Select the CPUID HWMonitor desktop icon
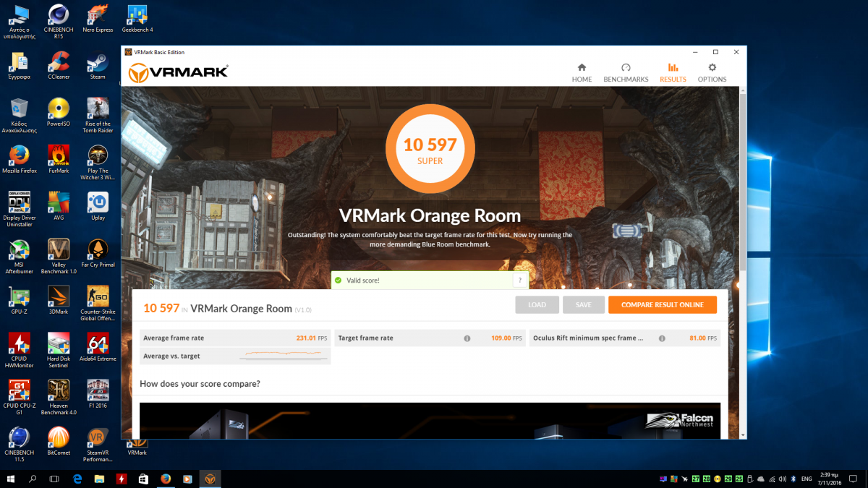The image size is (868, 488). point(20,351)
